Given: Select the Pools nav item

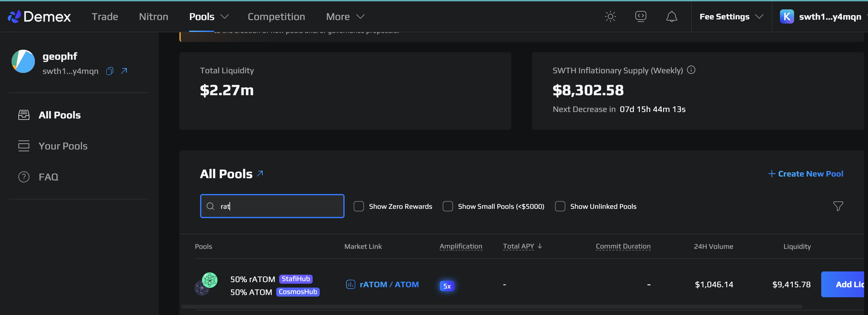Looking at the screenshot, I should coord(201,16).
